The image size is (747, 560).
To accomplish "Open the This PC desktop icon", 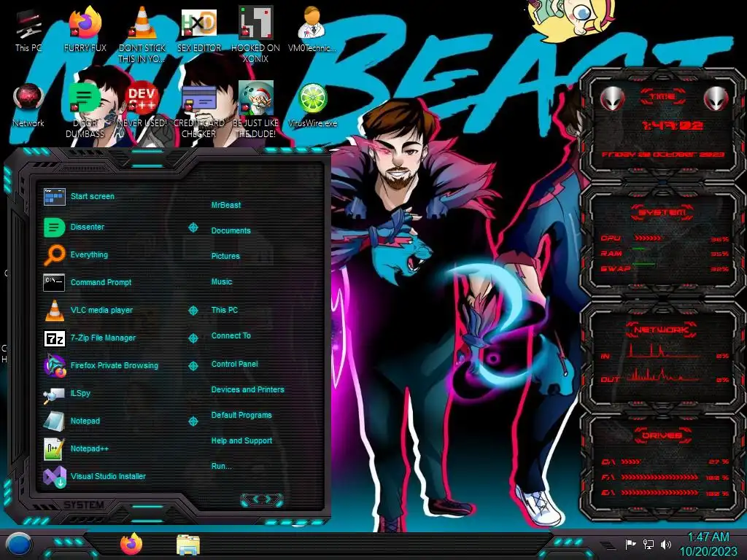I will point(28,31).
